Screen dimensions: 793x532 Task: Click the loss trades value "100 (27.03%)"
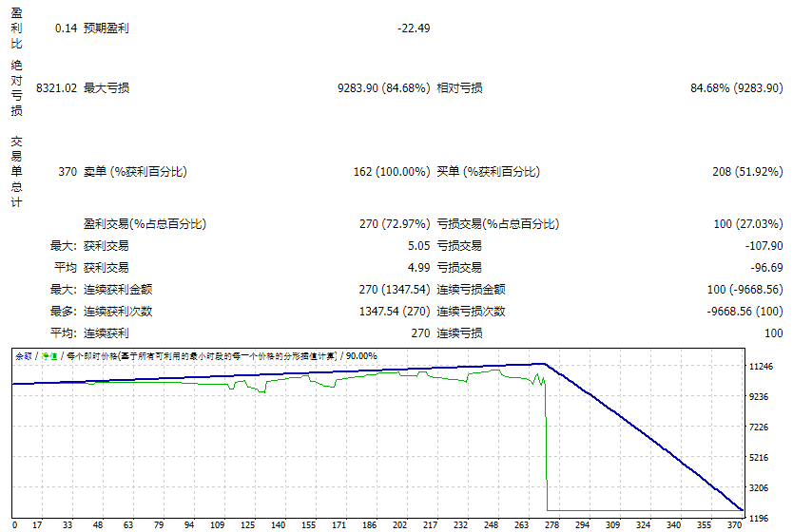[x=748, y=224]
